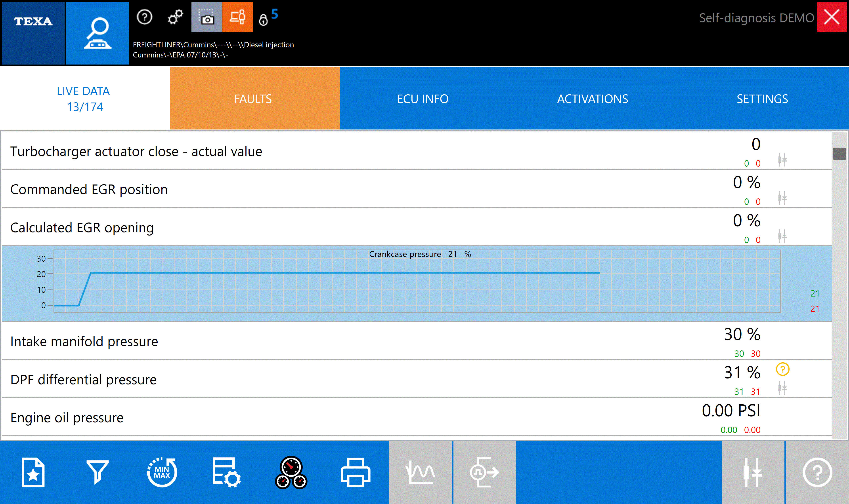Image resolution: width=849 pixels, height=504 pixels.
Task: Take a screenshot with camera icon
Action: coord(207,17)
